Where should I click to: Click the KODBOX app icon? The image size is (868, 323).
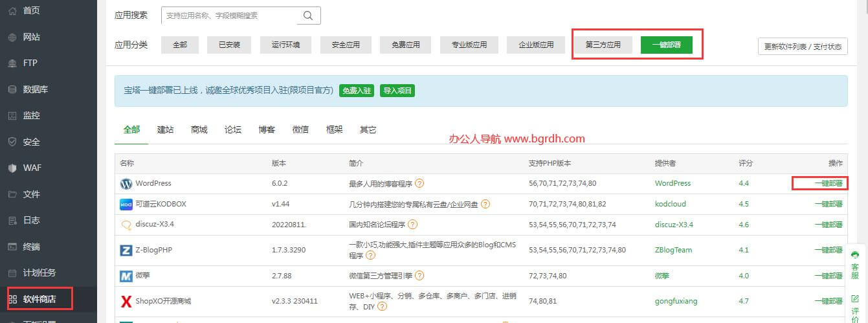coord(126,204)
